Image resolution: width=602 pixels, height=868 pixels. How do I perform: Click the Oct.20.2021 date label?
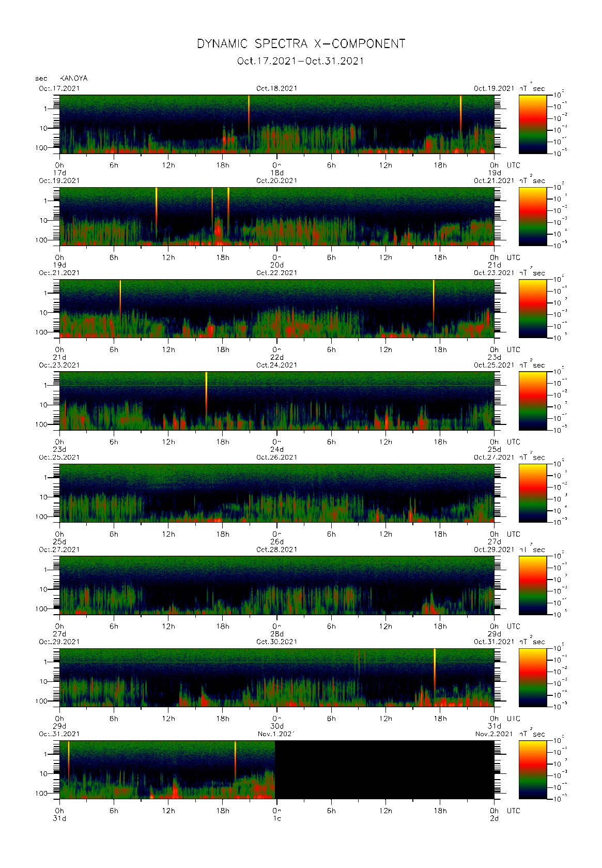(277, 181)
